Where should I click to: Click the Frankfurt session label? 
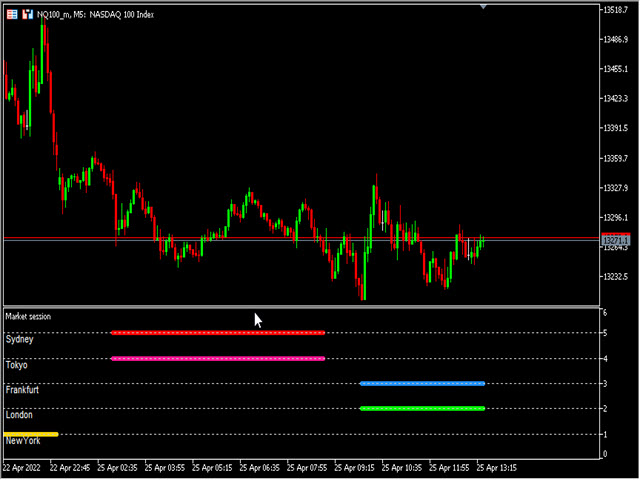[x=22, y=390]
